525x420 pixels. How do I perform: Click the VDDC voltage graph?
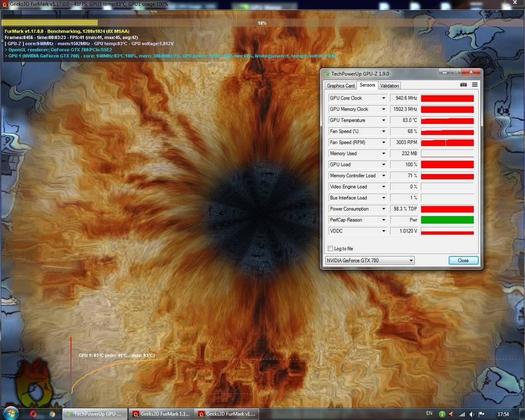tap(447, 231)
